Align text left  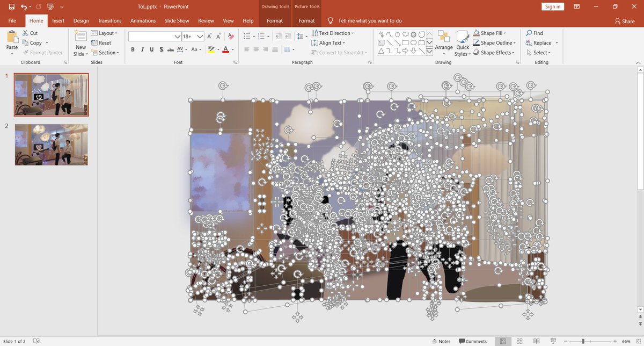click(x=247, y=49)
